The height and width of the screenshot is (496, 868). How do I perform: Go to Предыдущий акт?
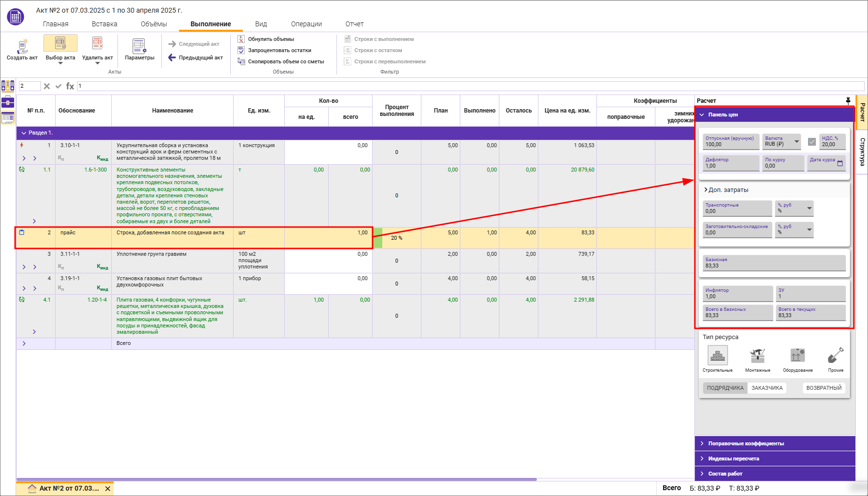tap(196, 57)
